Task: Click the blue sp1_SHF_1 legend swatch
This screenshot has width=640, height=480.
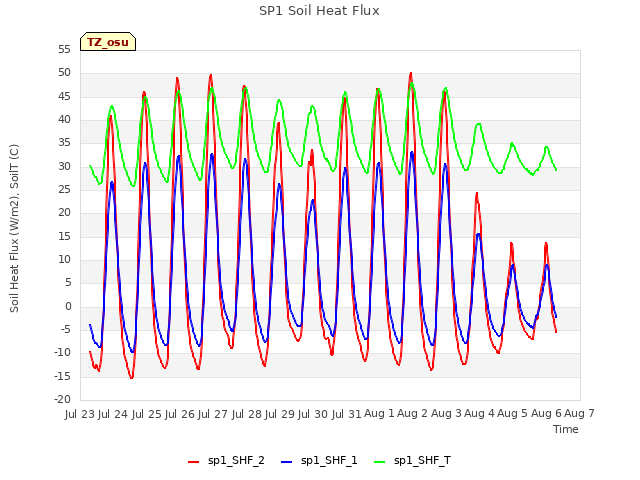Action: pos(287,462)
